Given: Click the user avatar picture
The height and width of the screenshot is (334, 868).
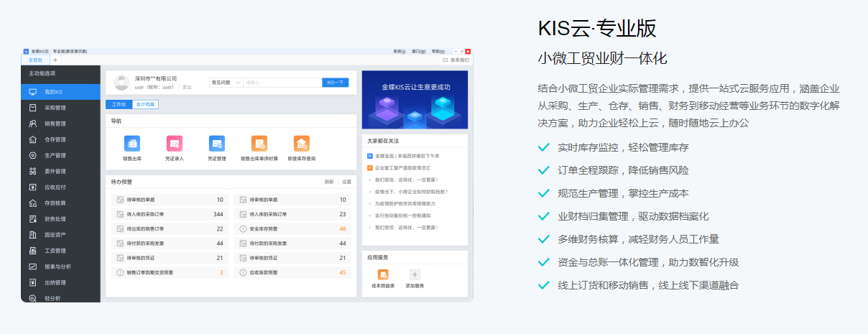Looking at the screenshot, I should [x=121, y=83].
